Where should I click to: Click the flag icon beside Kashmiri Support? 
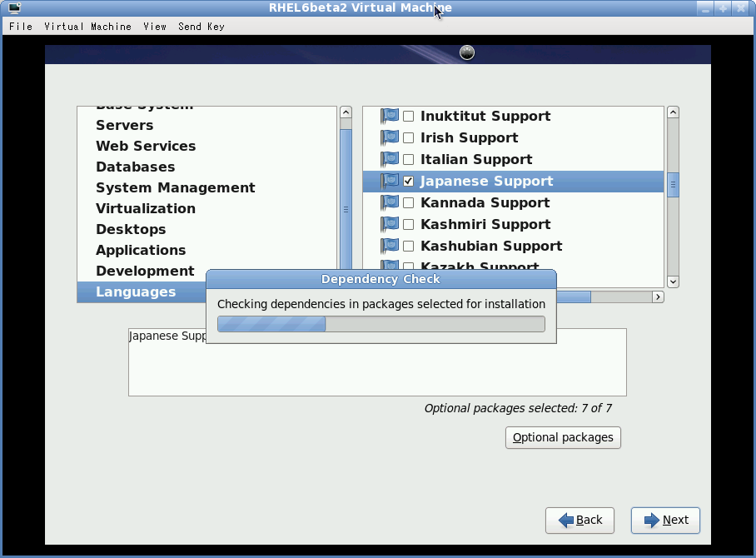tap(390, 225)
